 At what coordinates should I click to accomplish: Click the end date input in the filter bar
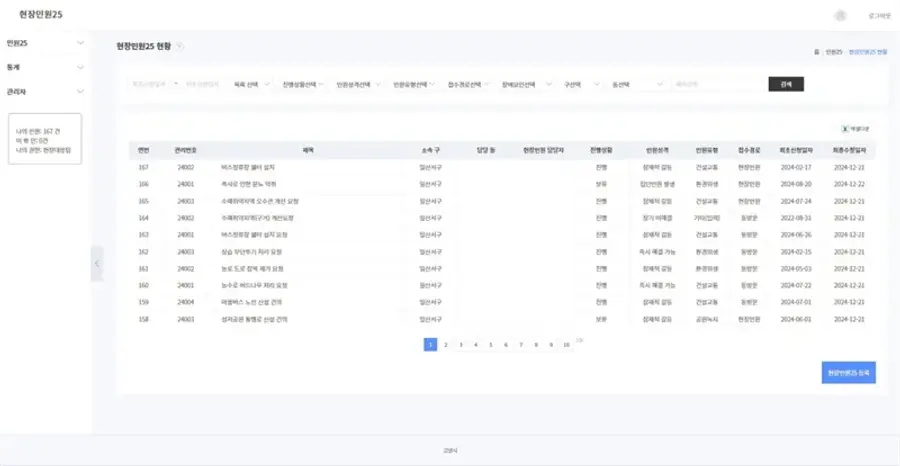tap(203, 84)
